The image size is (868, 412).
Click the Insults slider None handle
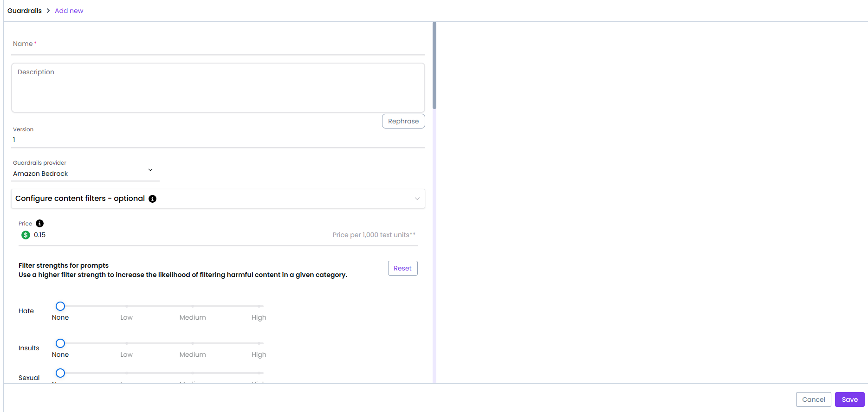(60, 343)
